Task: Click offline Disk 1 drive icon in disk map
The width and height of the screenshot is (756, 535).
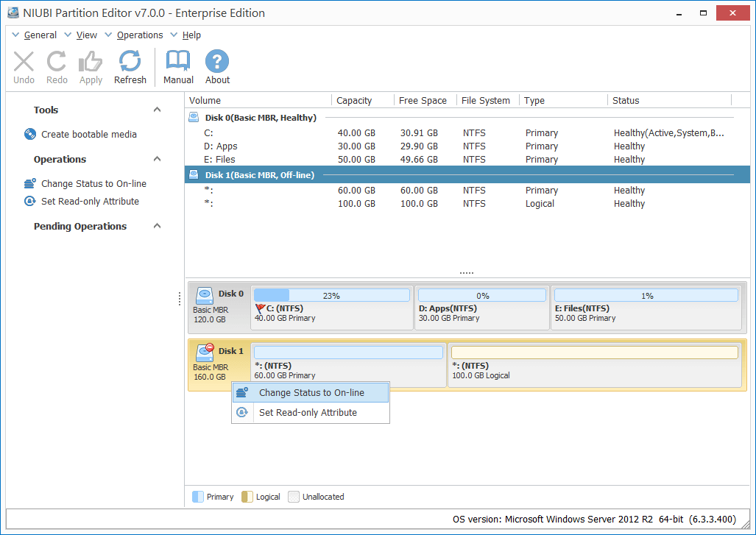Action: [205, 352]
